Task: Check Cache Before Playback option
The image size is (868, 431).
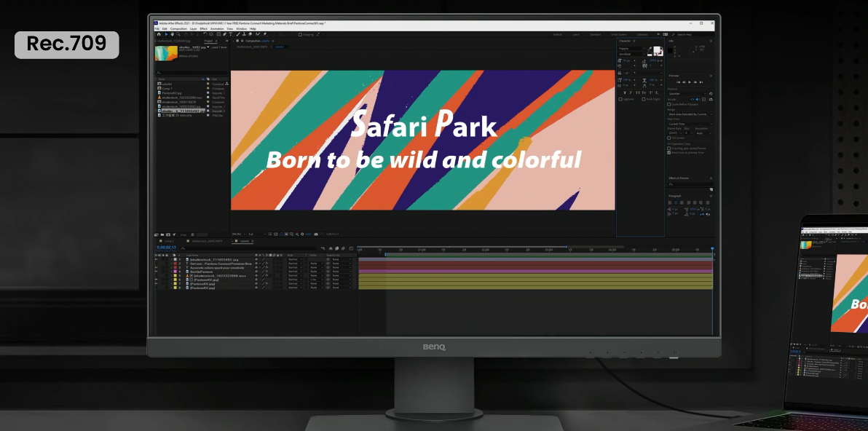Action: coord(670,105)
